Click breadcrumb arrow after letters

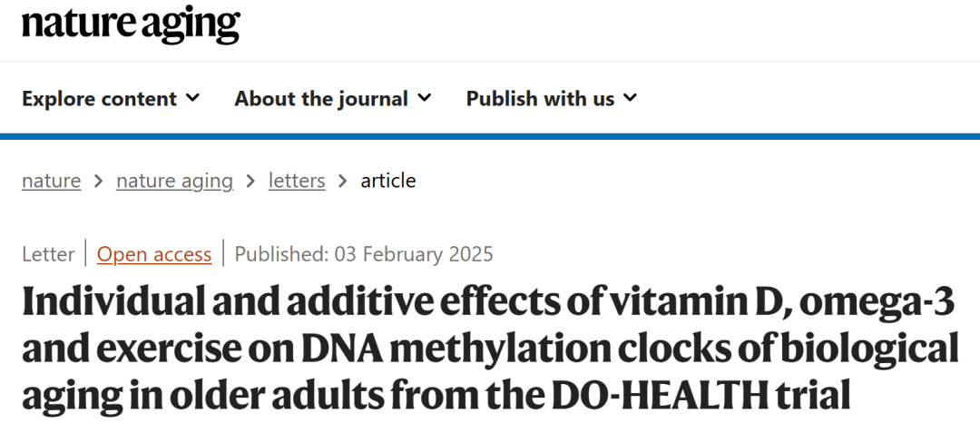pos(342,182)
